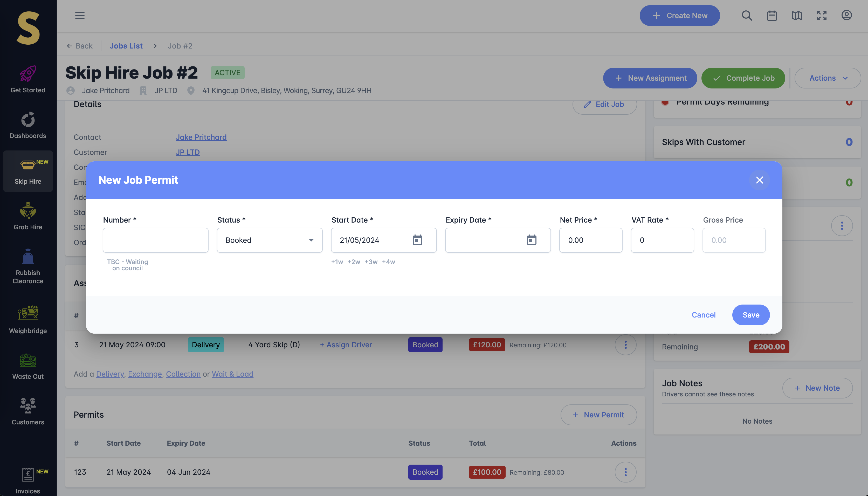This screenshot has width=868, height=496.
Task: Go to Weighbridge sidebar item
Action: click(28, 320)
